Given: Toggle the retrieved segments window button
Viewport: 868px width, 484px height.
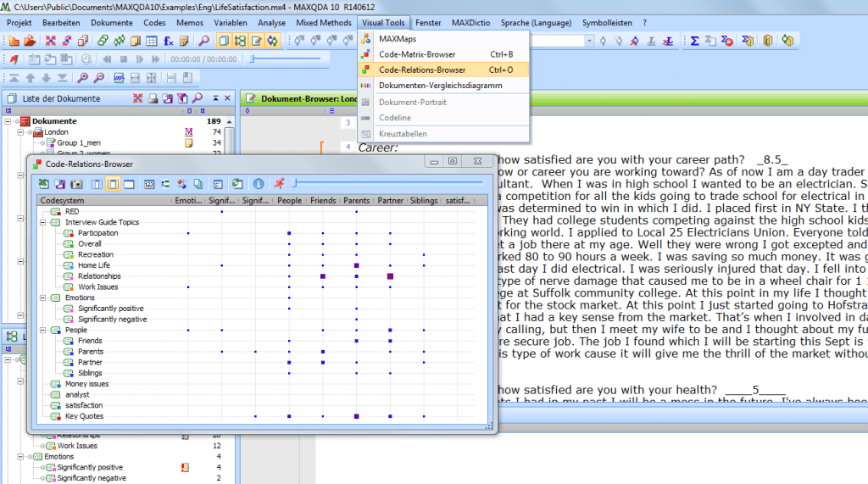Looking at the screenshot, I should (272, 41).
